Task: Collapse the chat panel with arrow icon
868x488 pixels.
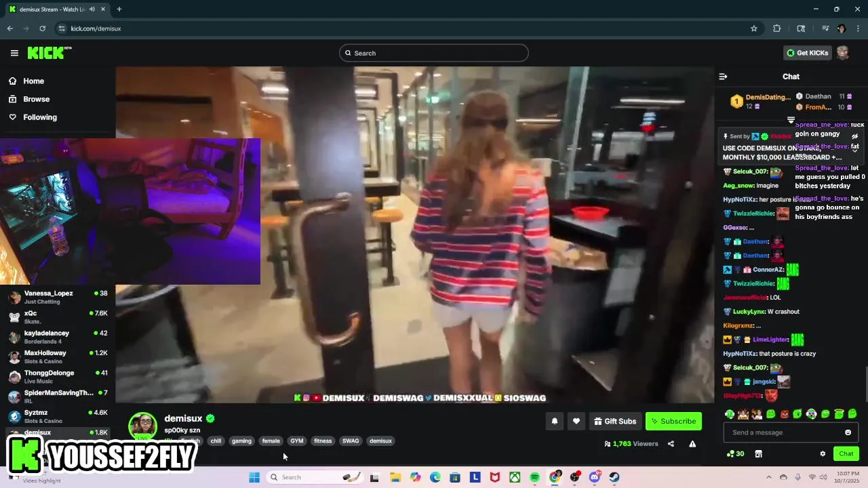Action: 723,77
